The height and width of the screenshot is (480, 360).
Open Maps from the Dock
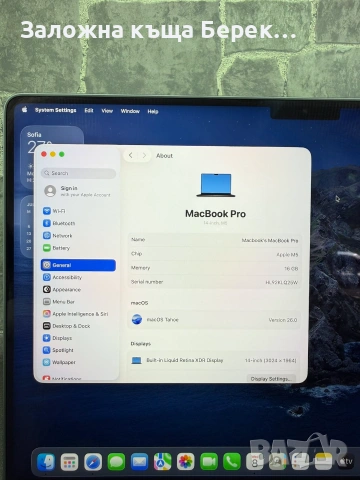pyautogui.click(x=162, y=462)
